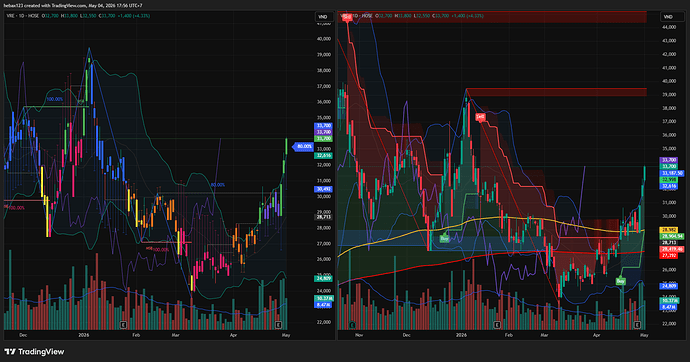Image resolution: width=690 pixels, height=362 pixels.
Task: Click left chart 8.47M volume average tag
Action: tap(323, 304)
